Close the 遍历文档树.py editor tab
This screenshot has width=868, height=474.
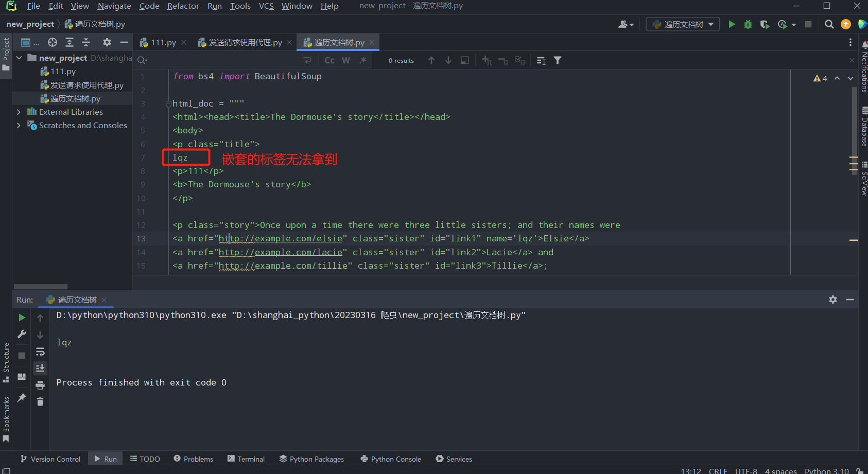coord(372,42)
